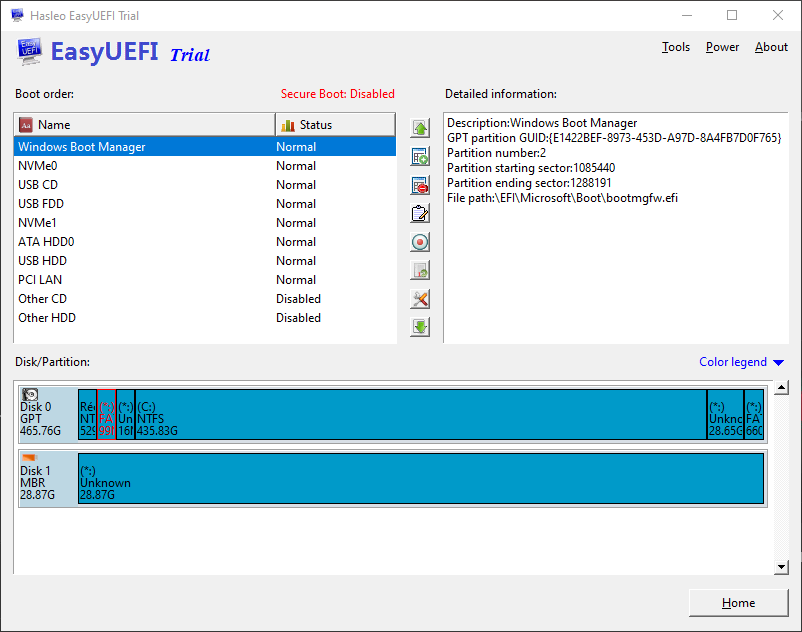Click the wrench and screwdriver tools icon

[x=420, y=299]
